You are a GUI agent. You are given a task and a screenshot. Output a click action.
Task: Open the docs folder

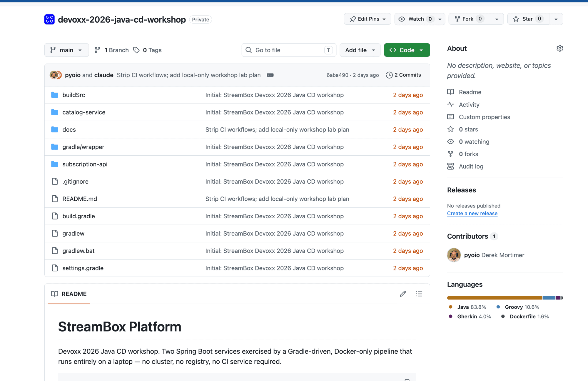[69, 129]
